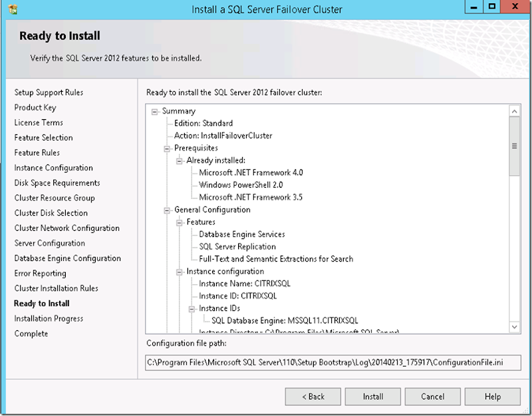Minimize the setup window

click(x=474, y=7)
